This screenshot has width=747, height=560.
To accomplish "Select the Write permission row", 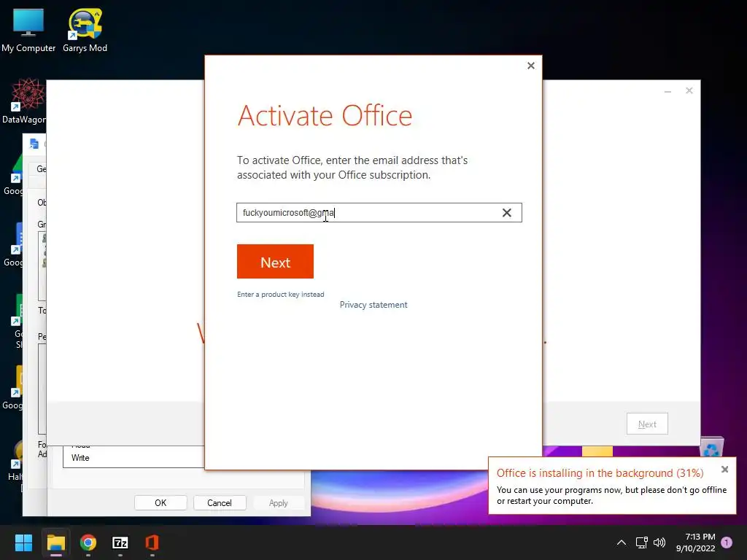I will [135, 458].
